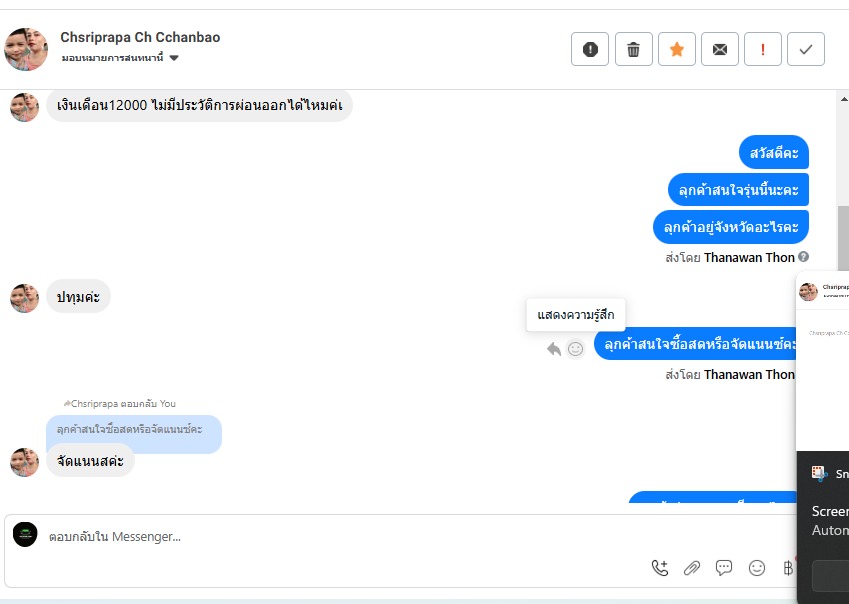The image size is (849, 604).
Task: Open saved replies speech bubble icon
Action: tap(724, 568)
